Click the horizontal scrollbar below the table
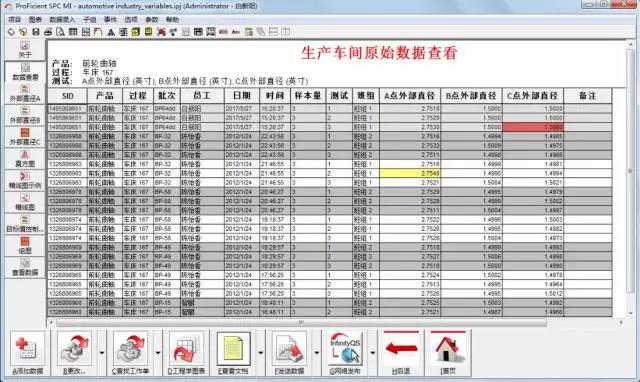 tap(301, 322)
